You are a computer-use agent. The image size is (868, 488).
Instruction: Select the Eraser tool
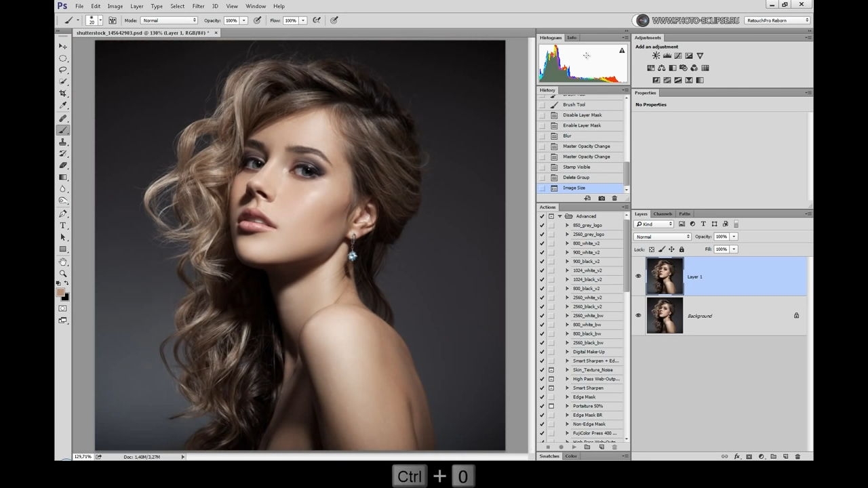(63, 165)
